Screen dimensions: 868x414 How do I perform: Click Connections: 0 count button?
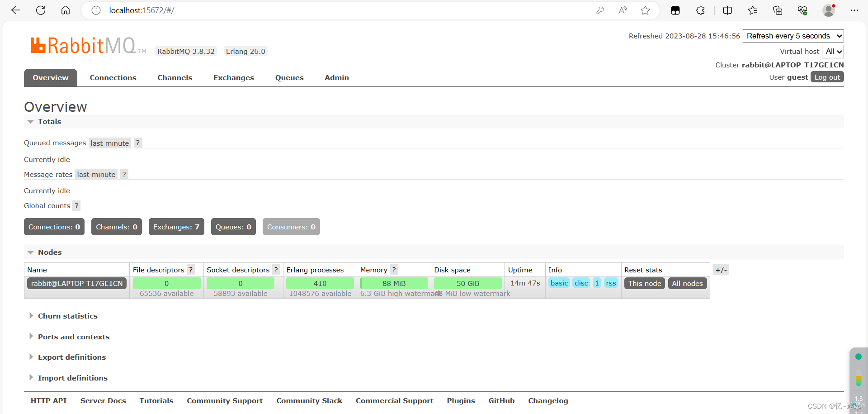click(x=54, y=227)
